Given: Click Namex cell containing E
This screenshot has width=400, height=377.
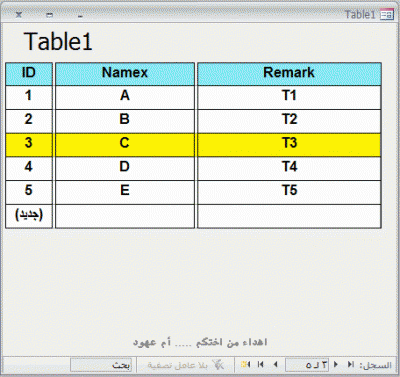Looking at the screenshot, I should tap(125, 192).
